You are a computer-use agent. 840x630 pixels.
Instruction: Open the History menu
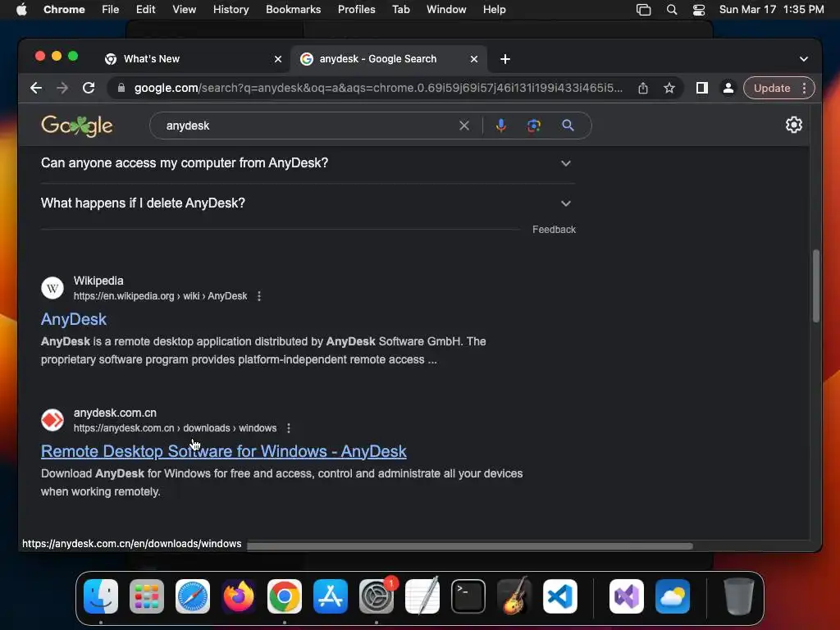pos(231,10)
